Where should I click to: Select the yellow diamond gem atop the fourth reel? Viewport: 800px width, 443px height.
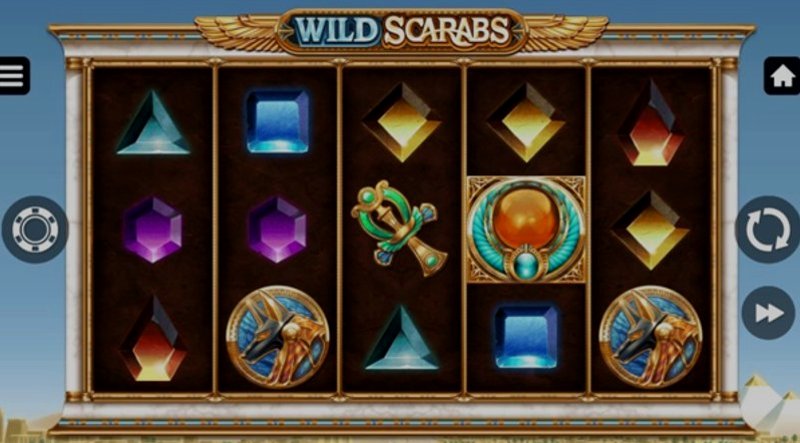tap(526, 122)
